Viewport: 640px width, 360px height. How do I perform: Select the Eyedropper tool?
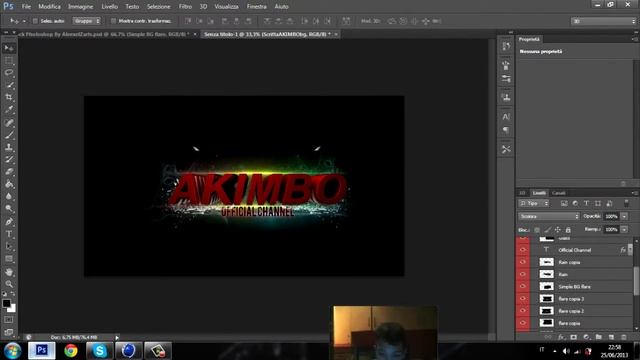click(x=9, y=110)
